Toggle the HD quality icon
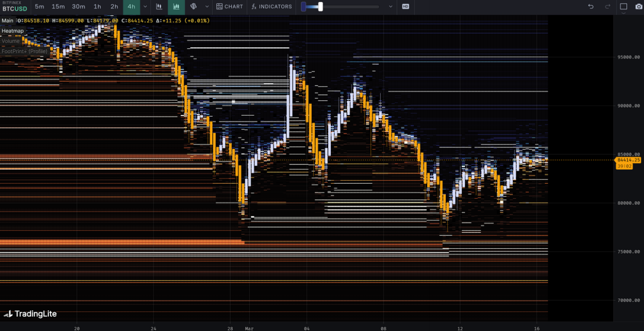 point(406,7)
